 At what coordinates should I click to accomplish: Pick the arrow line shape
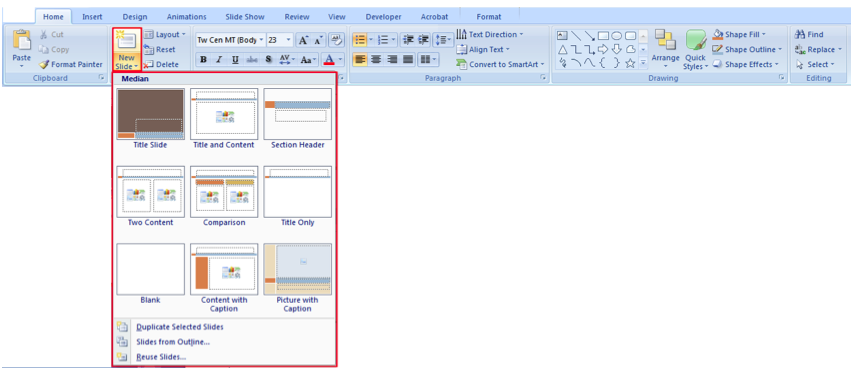point(590,36)
